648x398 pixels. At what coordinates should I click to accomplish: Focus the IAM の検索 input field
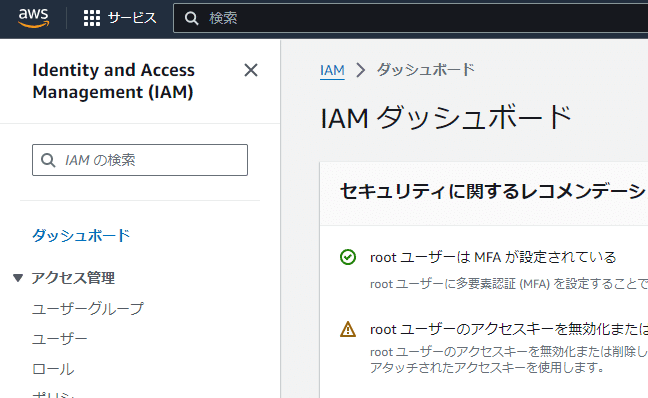click(x=140, y=160)
